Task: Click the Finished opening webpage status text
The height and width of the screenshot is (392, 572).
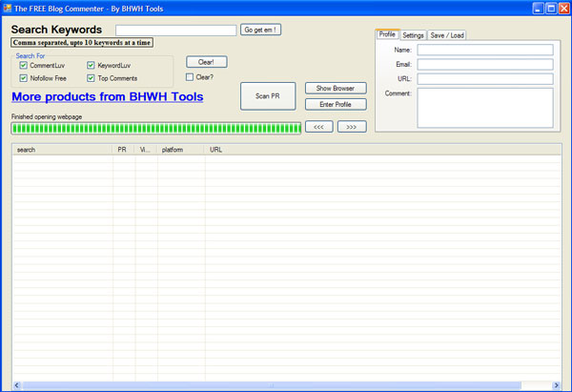Action: [47, 116]
